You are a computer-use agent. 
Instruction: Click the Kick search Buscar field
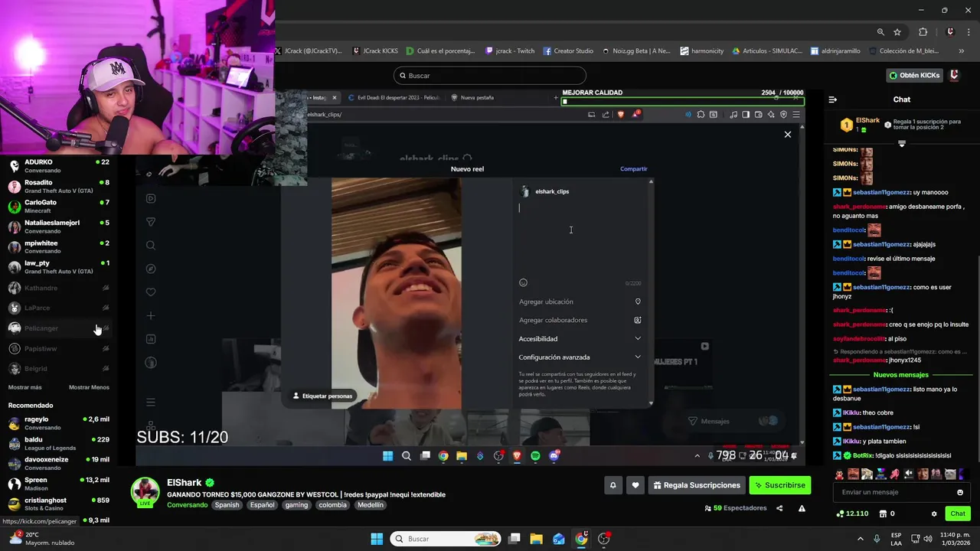(490, 76)
